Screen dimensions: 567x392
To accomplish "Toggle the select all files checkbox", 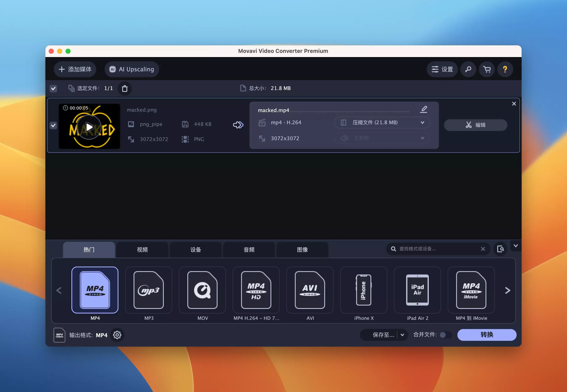I will pyautogui.click(x=53, y=88).
